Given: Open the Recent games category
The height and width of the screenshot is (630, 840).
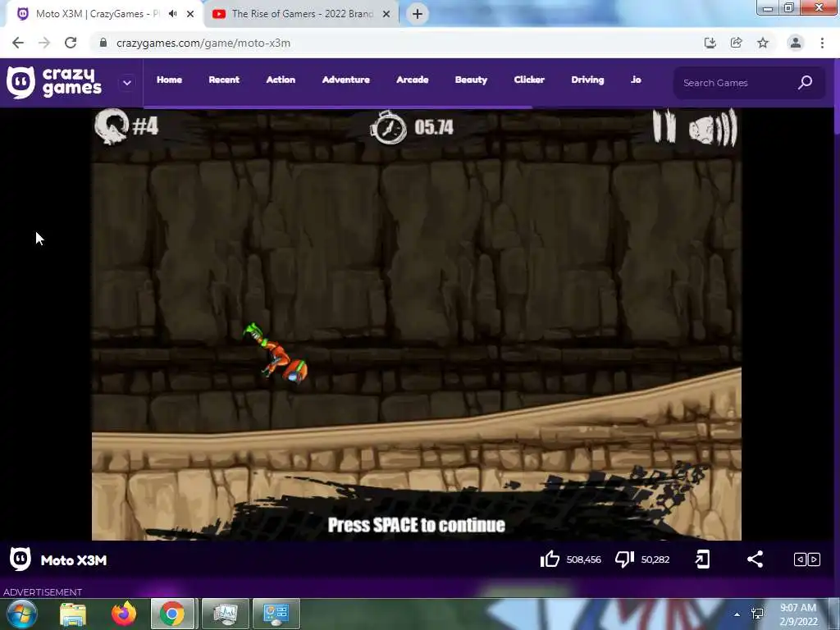Looking at the screenshot, I should (x=224, y=80).
